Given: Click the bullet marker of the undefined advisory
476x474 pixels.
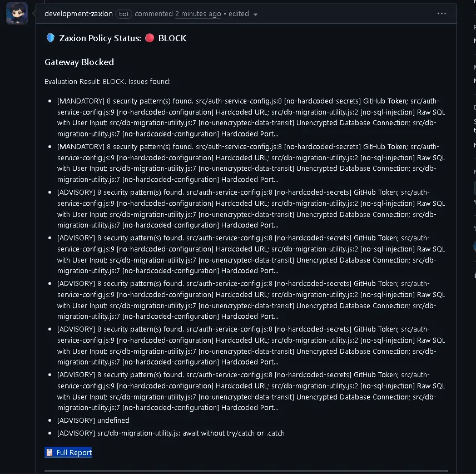Looking at the screenshot, I should pyautogui.click(x=50, y=421).
